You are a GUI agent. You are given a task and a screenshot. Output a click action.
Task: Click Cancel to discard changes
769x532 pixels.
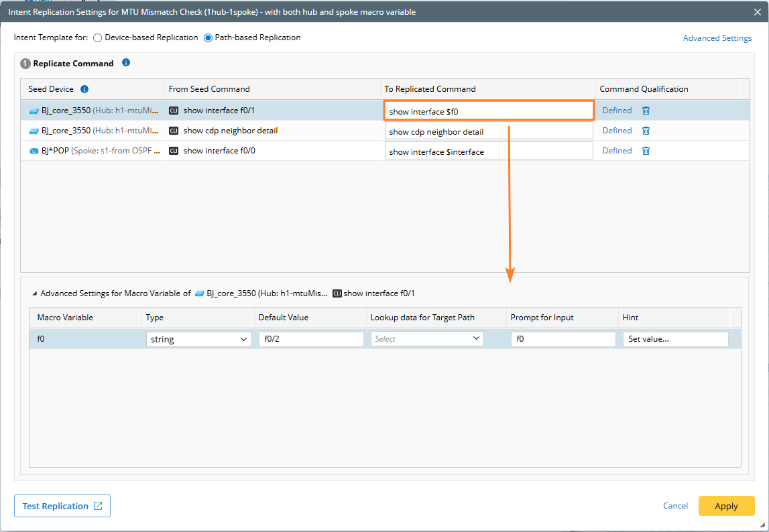[x=675, y=506]
